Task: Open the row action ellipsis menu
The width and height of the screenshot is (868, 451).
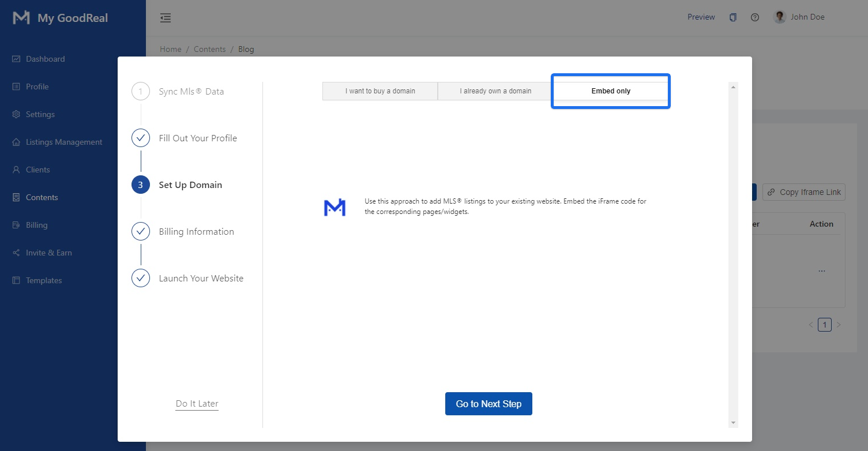Action: (x=821, y=270)
